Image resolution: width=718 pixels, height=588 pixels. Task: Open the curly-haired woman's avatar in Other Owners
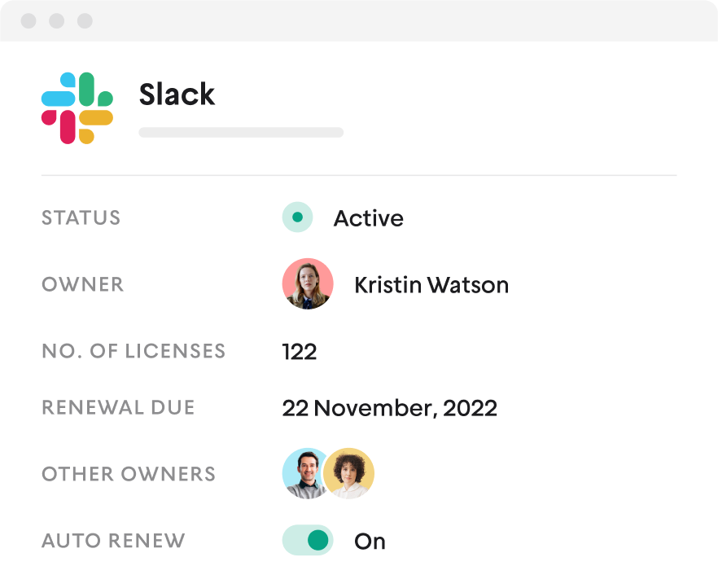[x=349, y=473]
